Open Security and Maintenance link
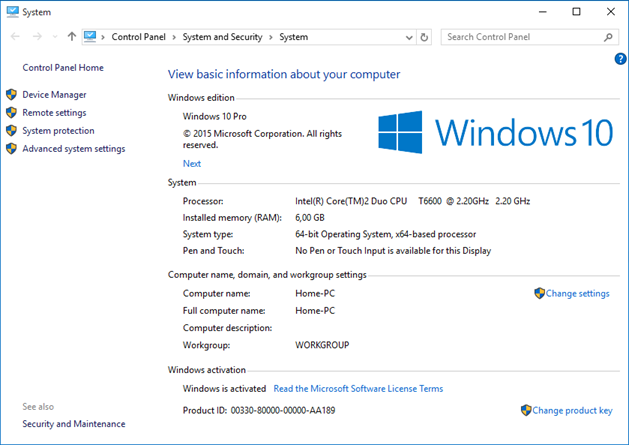This screenshot has height=445, width=629. pyautogui.click(x=74, y=424)
